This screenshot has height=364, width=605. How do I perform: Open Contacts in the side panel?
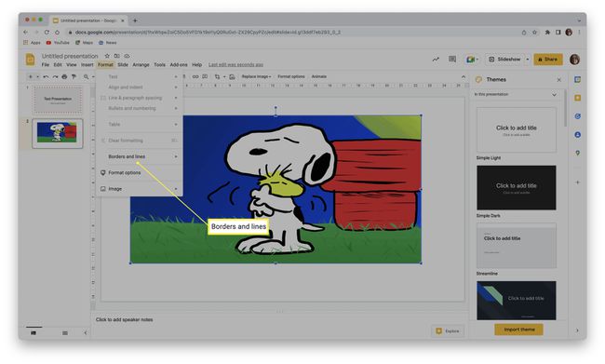578,135
